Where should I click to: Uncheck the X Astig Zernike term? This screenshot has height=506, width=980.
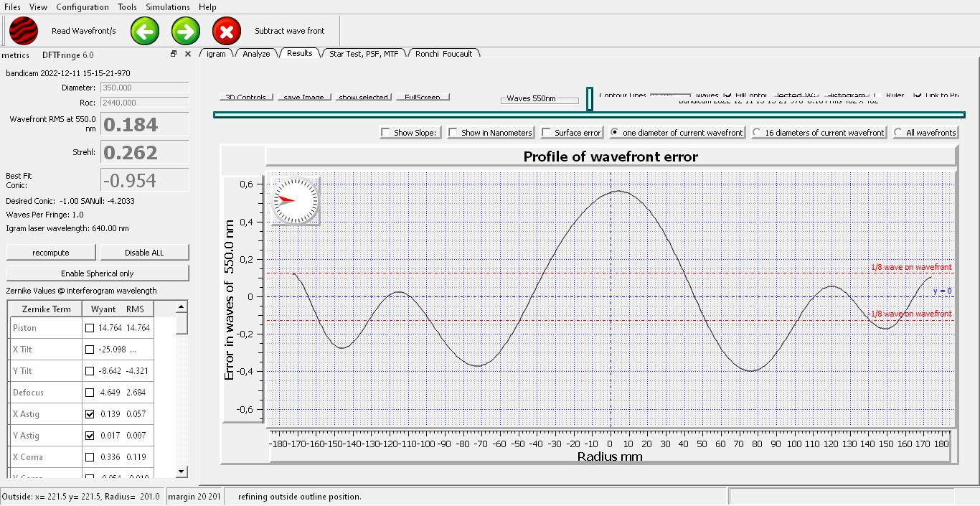[90, 414]
